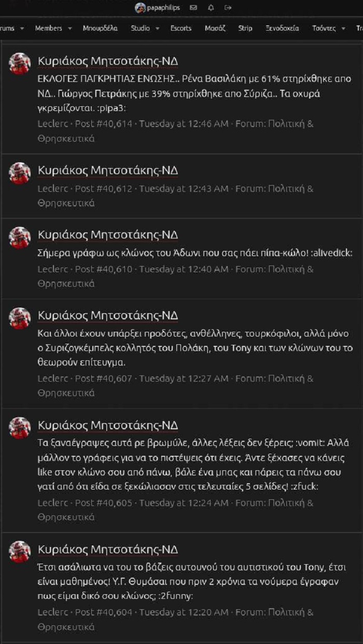Image resolution: width=363 pixels, height=644 pixels.
Task: Open thread title of post #40,614
Action: point(108,61)
